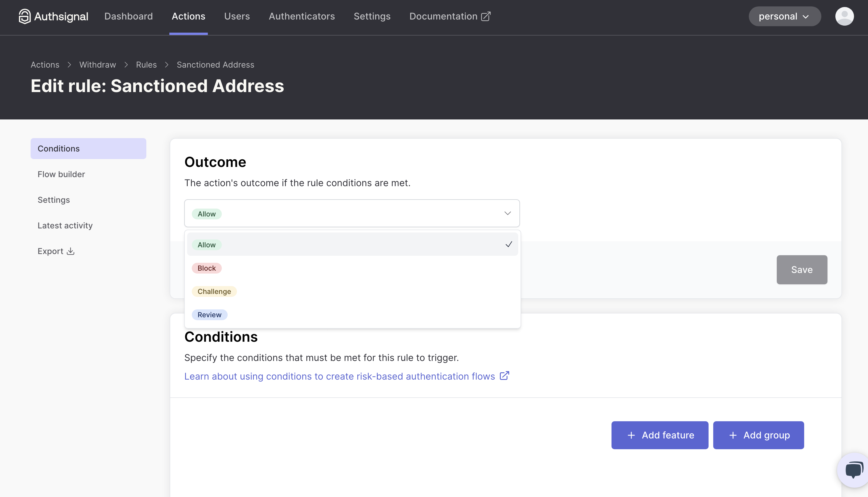868x497 pixels.
Task: Select the Review outcome option
Action: 209,314
